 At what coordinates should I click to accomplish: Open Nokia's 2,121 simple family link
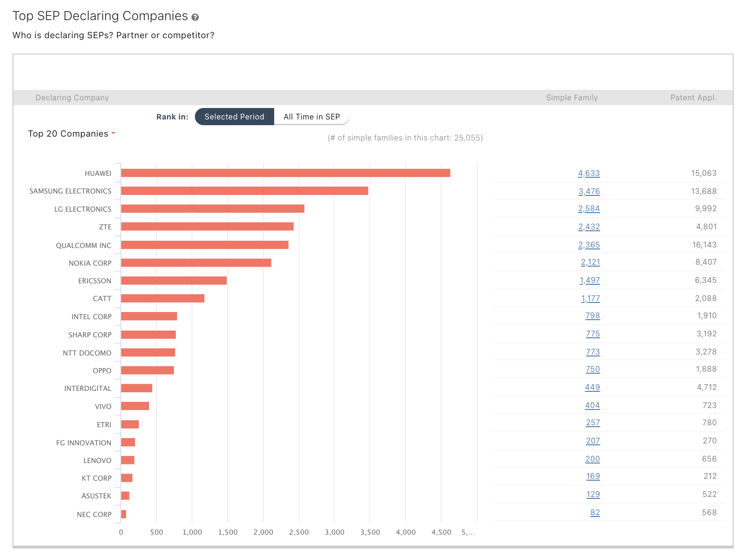[x=590, y=262]
